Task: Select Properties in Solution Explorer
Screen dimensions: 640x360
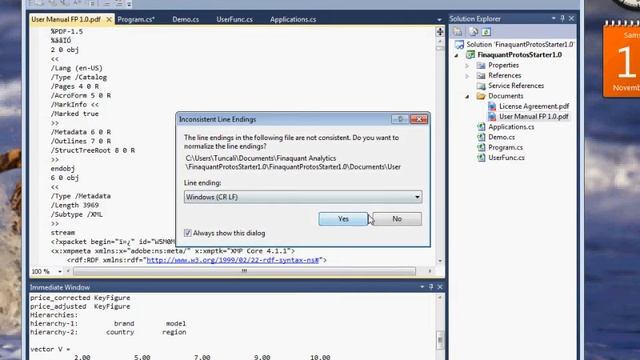Action: 503,65
